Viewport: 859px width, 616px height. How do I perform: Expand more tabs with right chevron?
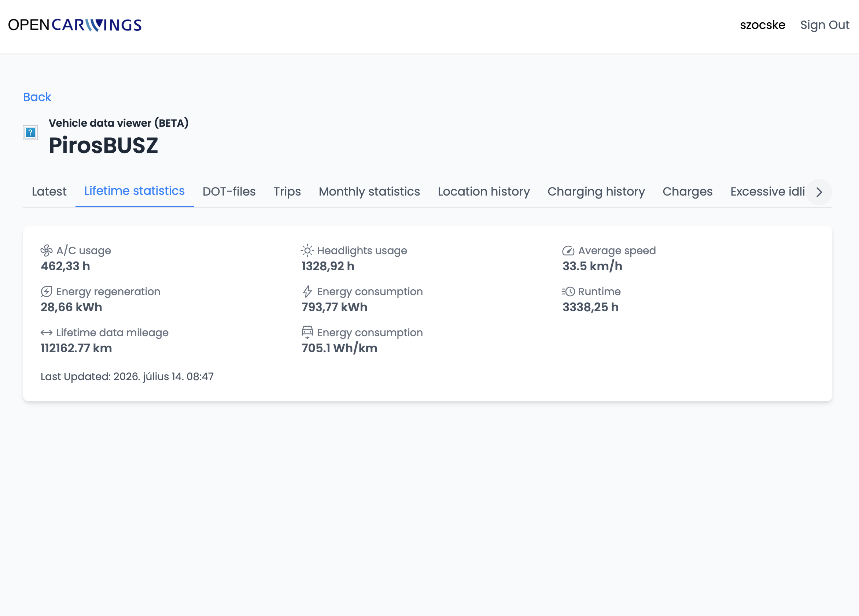tap(819, 192)
